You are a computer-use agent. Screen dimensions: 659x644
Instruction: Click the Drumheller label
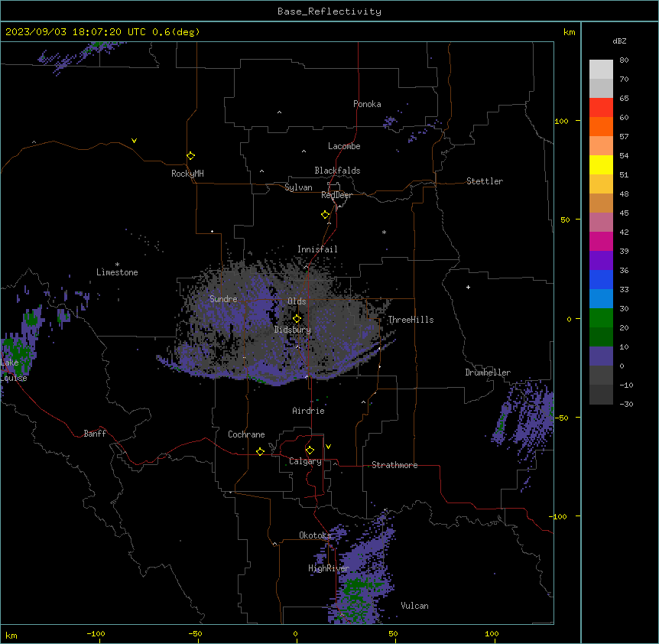tap(488, 372)
